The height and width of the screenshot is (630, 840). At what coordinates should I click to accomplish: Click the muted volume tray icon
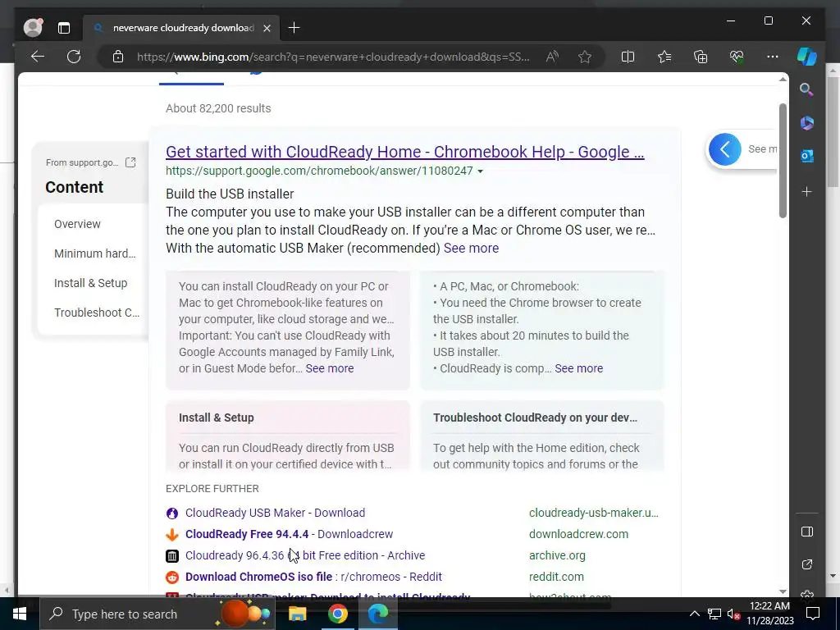pos(733,614)
